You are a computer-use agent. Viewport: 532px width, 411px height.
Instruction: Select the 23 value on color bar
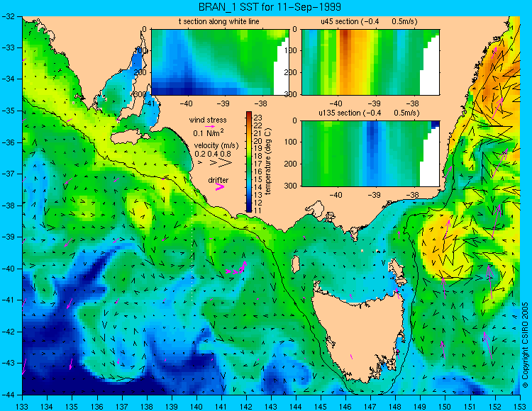(x=258, y=118)
